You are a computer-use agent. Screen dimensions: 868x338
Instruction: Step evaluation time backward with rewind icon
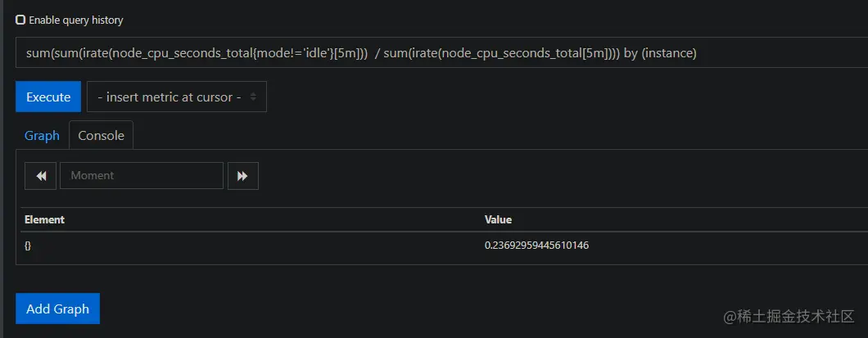pos(40,176)
